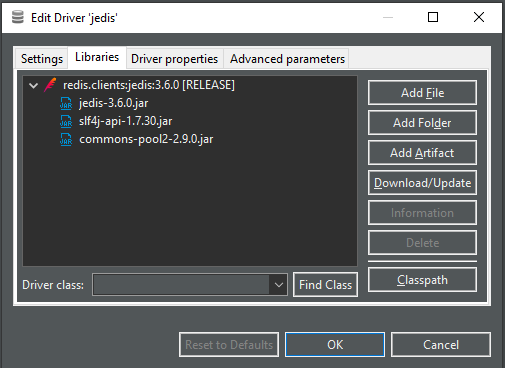Select the jedis-3.6.0.jar entry
The height and width of the screenshot is (368, 505).
(113, 103)
